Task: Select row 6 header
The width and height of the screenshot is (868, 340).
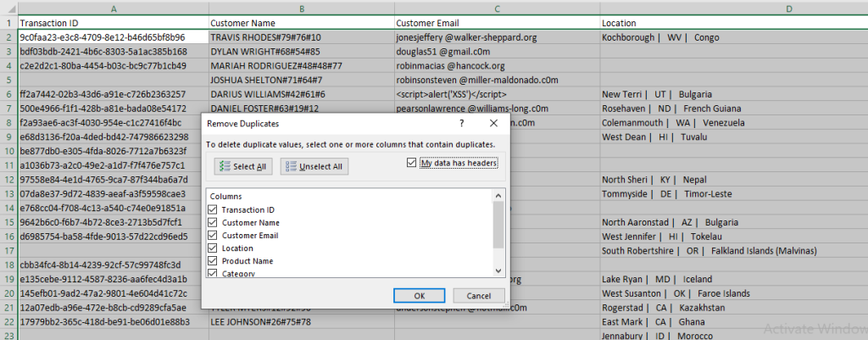Action: 8,94
